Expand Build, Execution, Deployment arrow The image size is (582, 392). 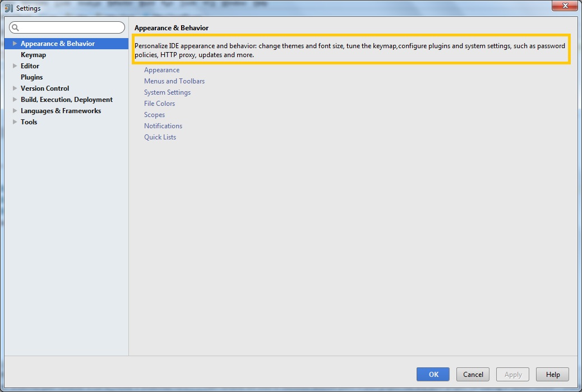[15, 99]
